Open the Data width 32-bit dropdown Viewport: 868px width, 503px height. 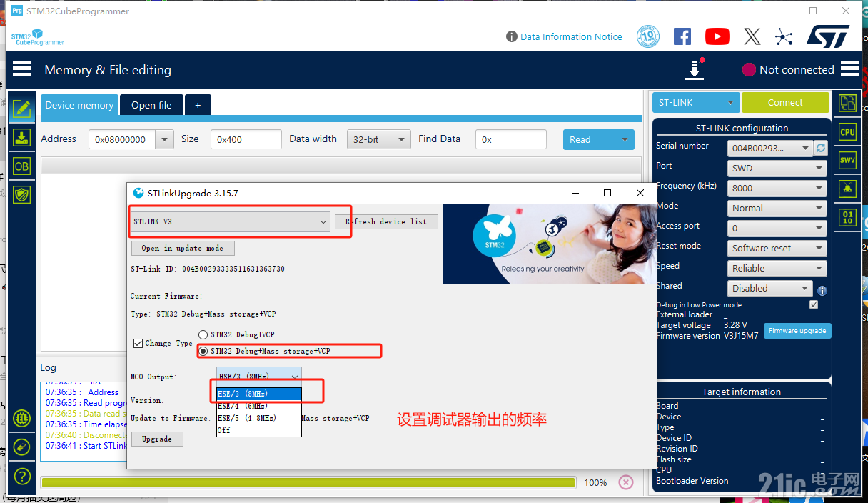point(379,139)
